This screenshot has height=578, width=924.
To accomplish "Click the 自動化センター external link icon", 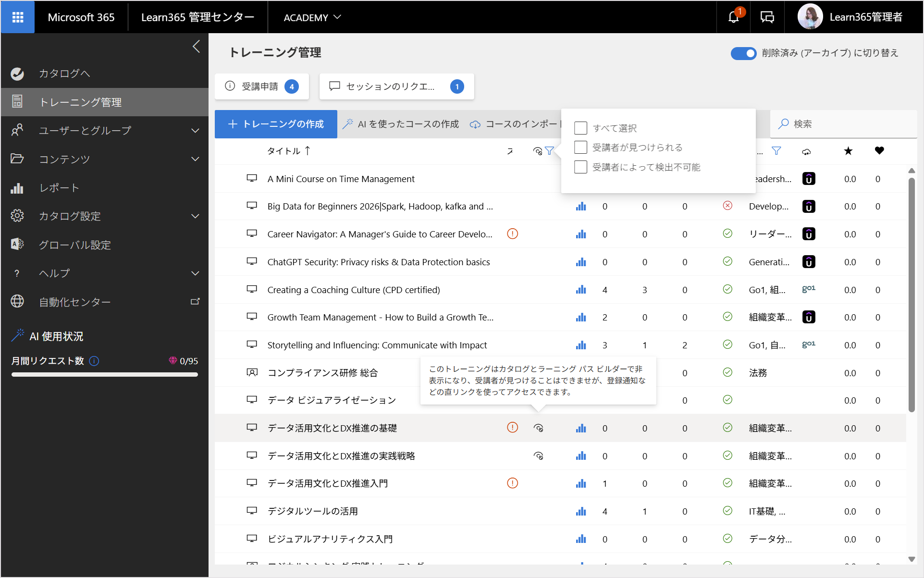I will (195, 302).
